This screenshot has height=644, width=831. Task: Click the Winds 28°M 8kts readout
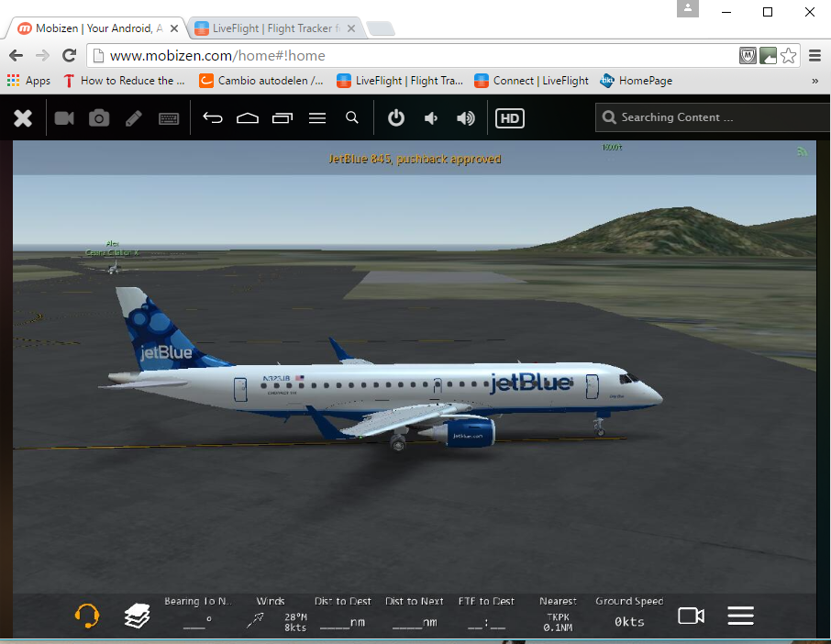tap(277, 614)
